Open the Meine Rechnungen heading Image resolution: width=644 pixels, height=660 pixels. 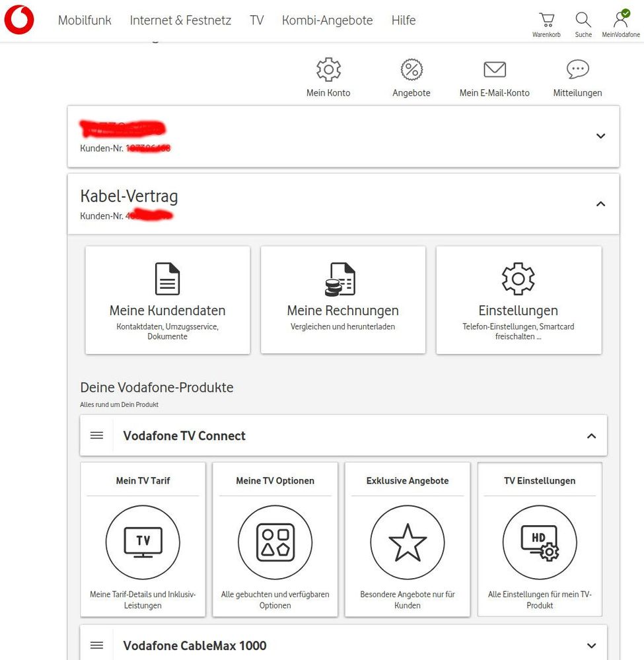coord(343,311)
